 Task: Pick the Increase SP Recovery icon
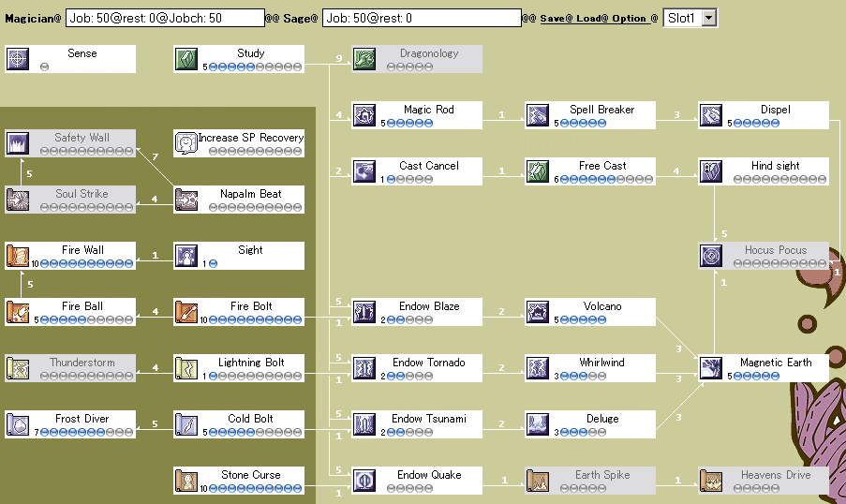(x=186, y=143)
